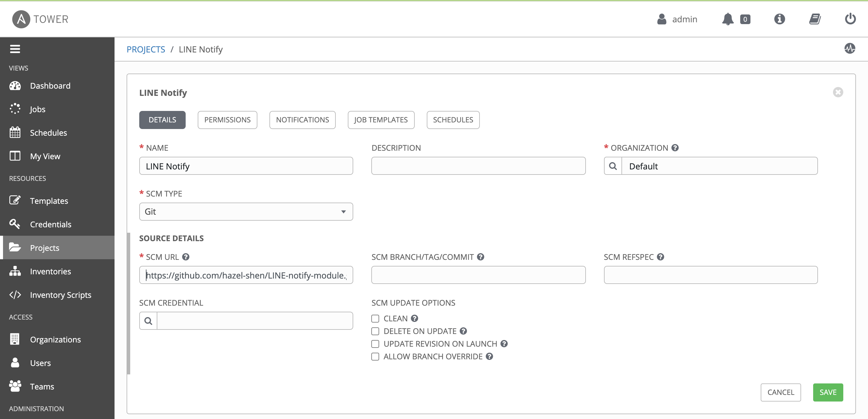The width and height of the screenshot is (868, 419).
Task: Click the Save button
Action: click(x=828, y=392)
